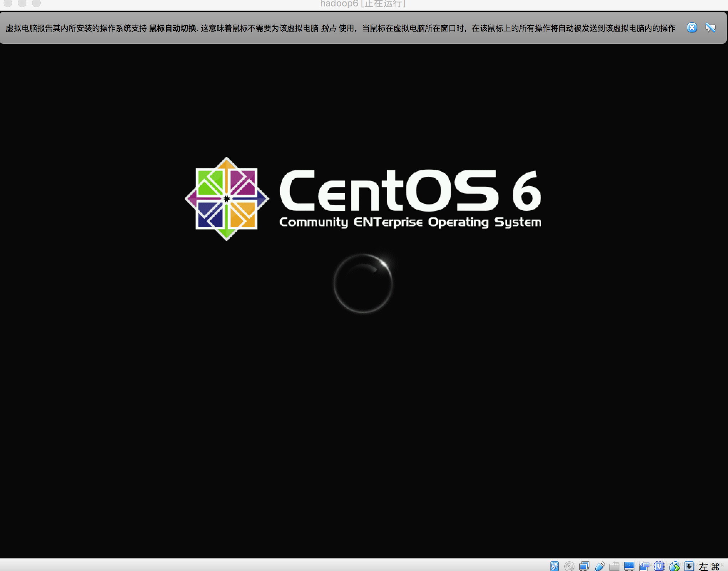Image resolution: width=728 pixels, height=571 pixels.
Task: Click the green zoom window button
Action: click(36, 4)
